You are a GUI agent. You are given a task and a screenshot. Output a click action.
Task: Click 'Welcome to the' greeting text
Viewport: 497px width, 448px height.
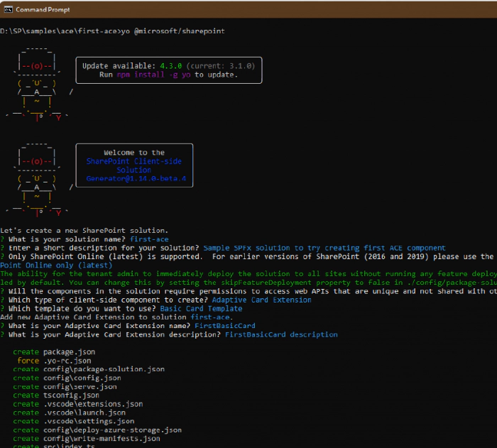click(x=134, y=153)
